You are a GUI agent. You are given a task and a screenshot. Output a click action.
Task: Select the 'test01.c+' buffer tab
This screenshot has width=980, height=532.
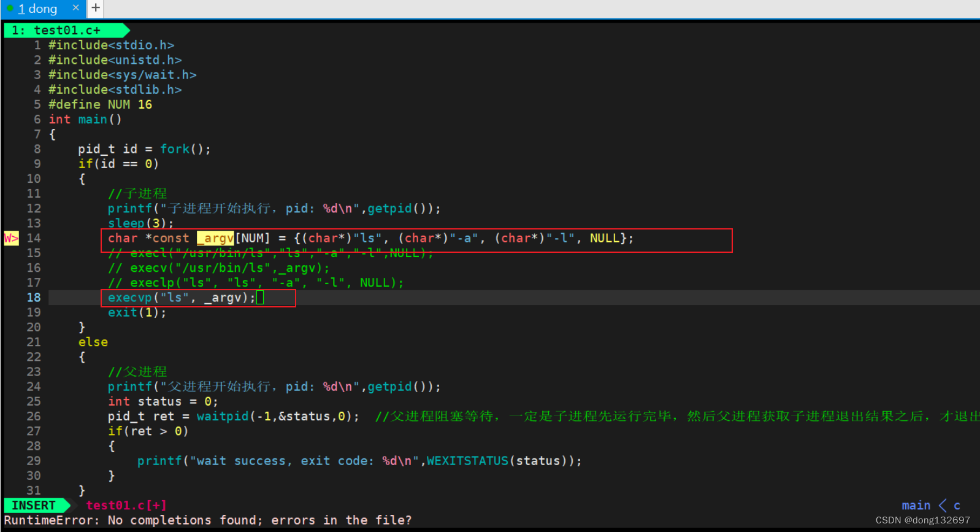[x=66, y=30]
